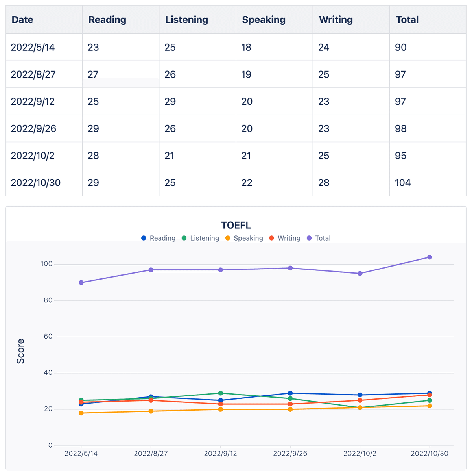Click the Writing cell showing 24
This screenshot has height=476, width=472.
point(351,47)
